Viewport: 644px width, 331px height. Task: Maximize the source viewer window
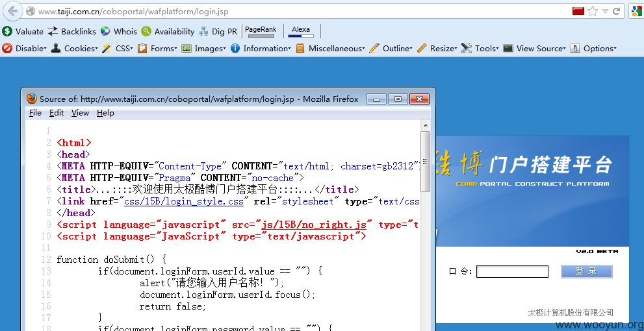398,99
